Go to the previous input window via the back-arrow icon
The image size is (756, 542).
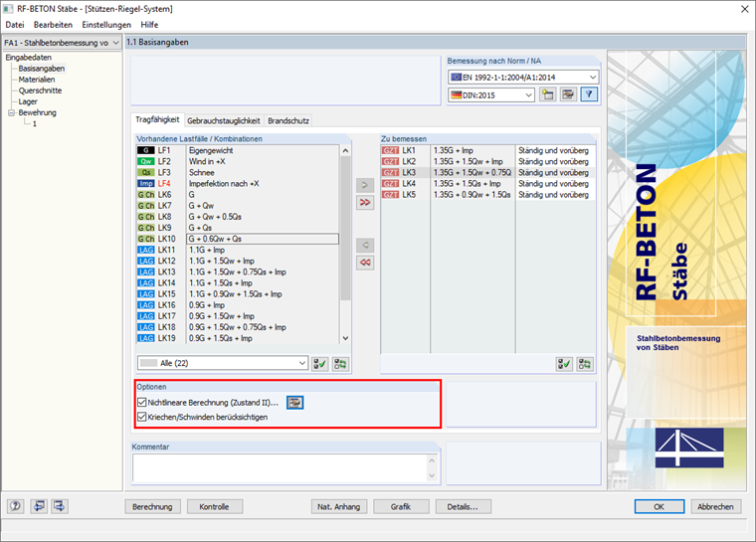pyautogui.click(x=39, y=506)
